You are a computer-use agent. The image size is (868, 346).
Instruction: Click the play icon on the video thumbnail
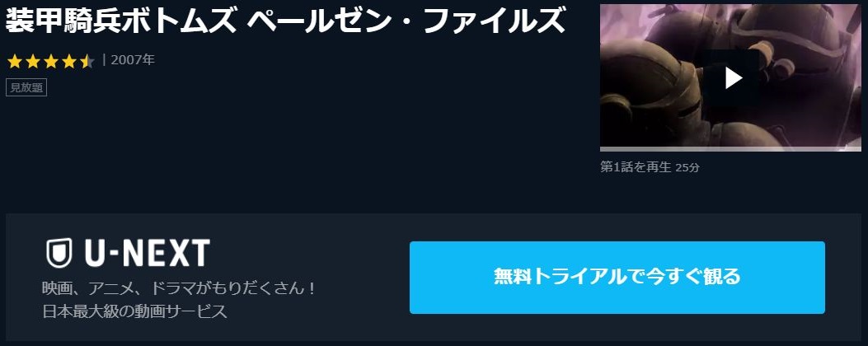(x=734, y=78)
